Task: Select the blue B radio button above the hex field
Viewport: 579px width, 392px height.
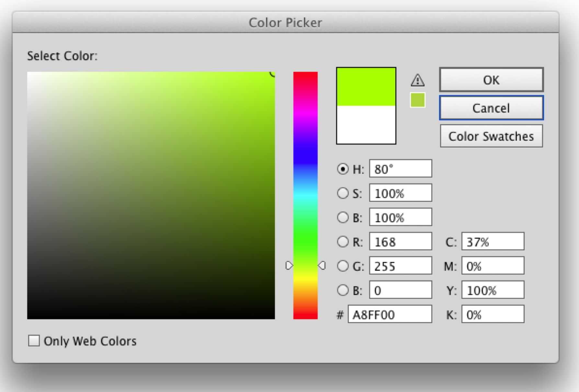Action: click(343, 290)
